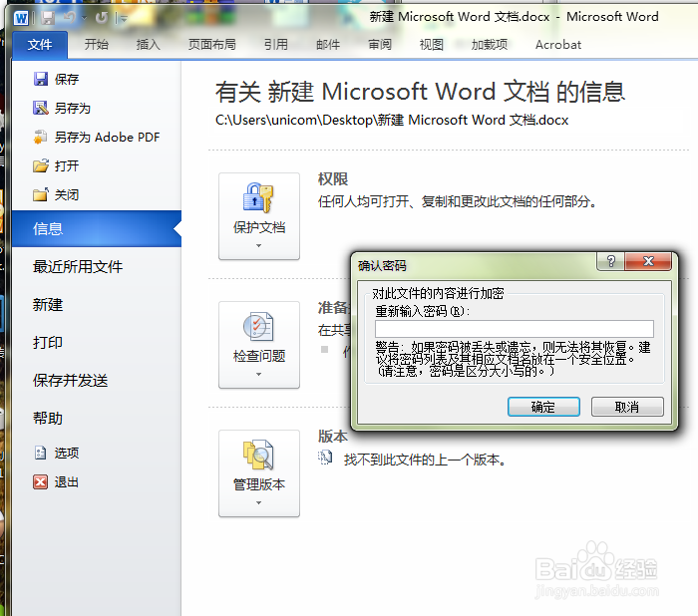Image resolution: width=698 pixels, height=616 pixels.
Task: Click text 找不到此文件的上一个版本
Action: (426, 460)
